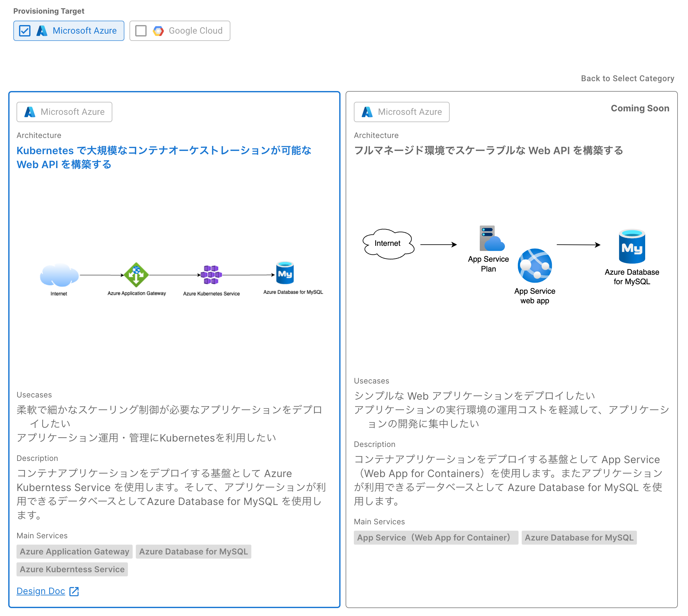The width and height of the screenshot is (688, 616).
Task: Click the Azure Kubernetes Service diagram icon
Action: point(211,275)
